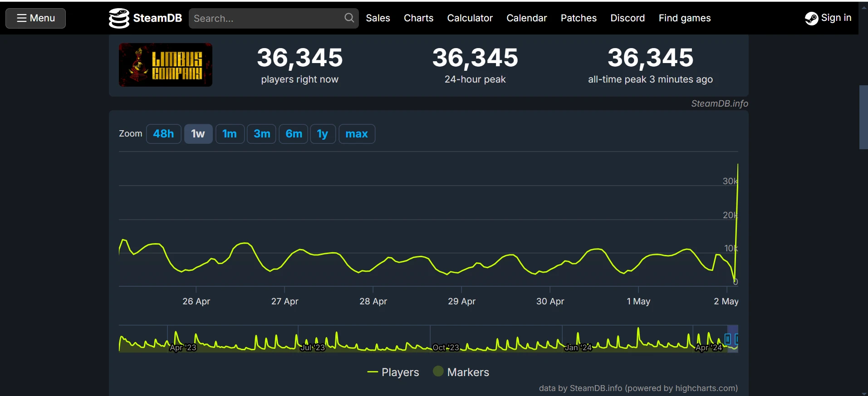Click 'all-time peak 3 minutes ago' text
The image size is (868, 396).
pyautogui.click(x=650, y=79)
